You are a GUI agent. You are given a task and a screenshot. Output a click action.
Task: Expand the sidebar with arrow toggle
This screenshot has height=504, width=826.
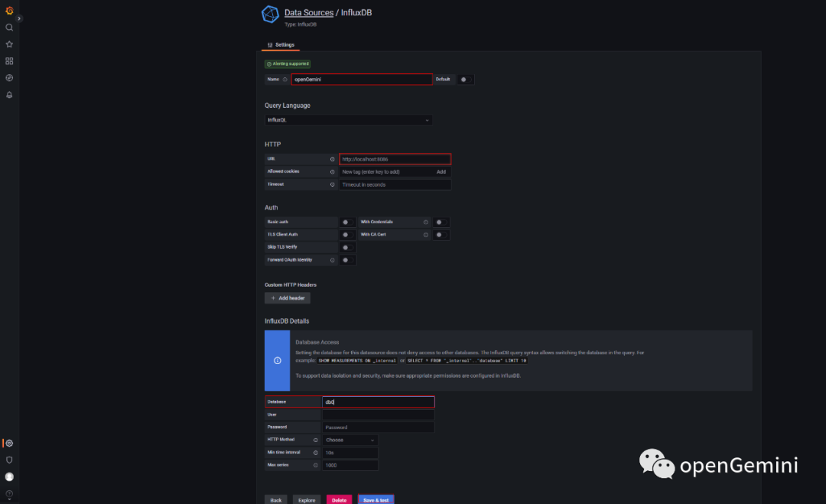point(19,18)
